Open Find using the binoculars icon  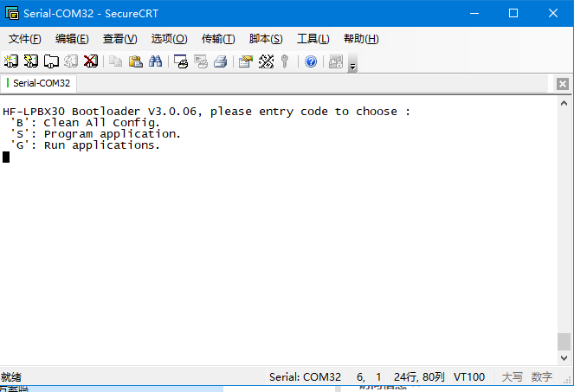pos(156,61)
